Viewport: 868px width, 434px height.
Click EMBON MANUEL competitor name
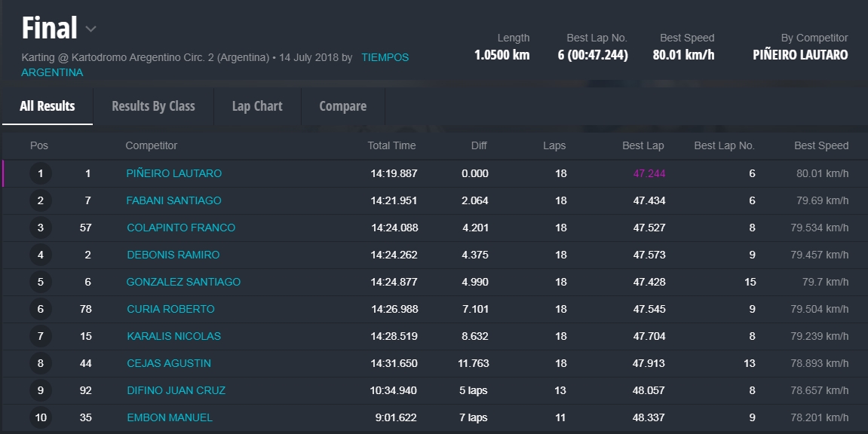point(170,417)
